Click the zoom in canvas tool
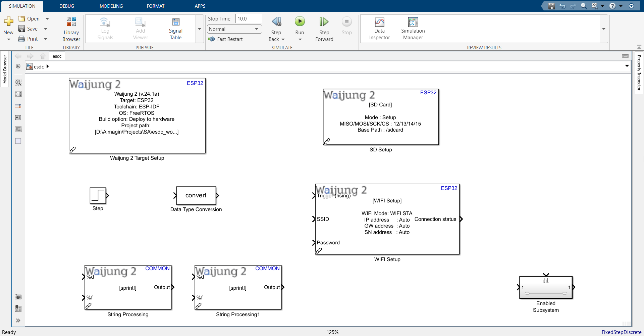The width and height of the screenshot is (644, 336). [x=18, y=82]
